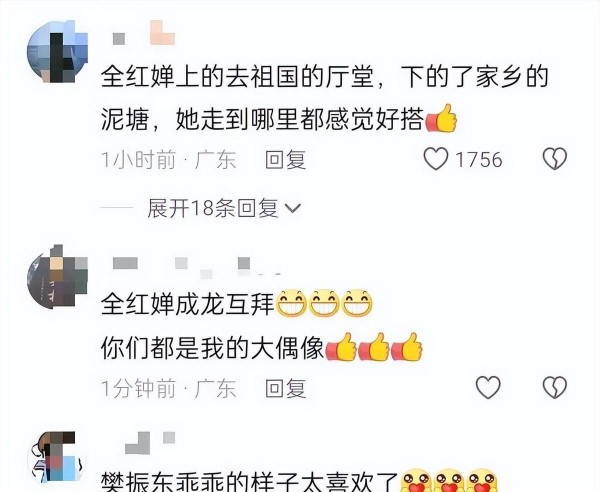Viewport: 600px width, 492px height.
Task: Click the chevron next to 展开18条回复
Action: [x=293, y=209]
